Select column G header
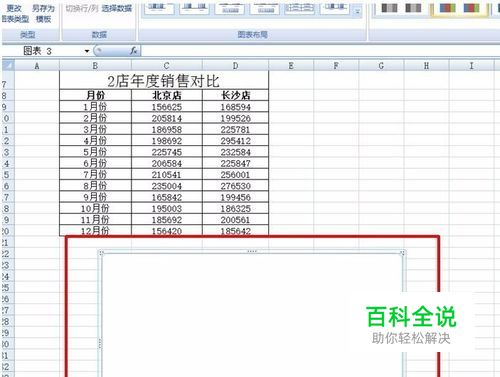This screenshot has width=500, height=377. click(x=381, y=65)
